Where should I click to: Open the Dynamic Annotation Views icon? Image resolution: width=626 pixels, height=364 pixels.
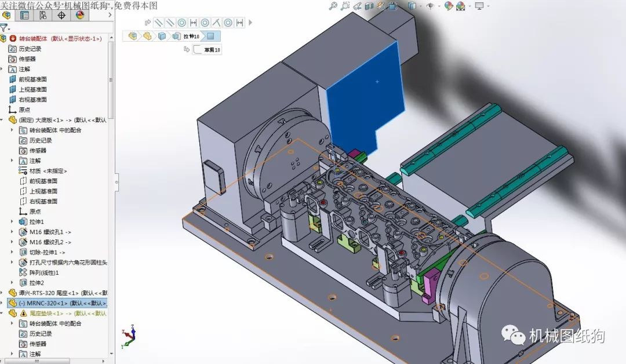point(381,6)
